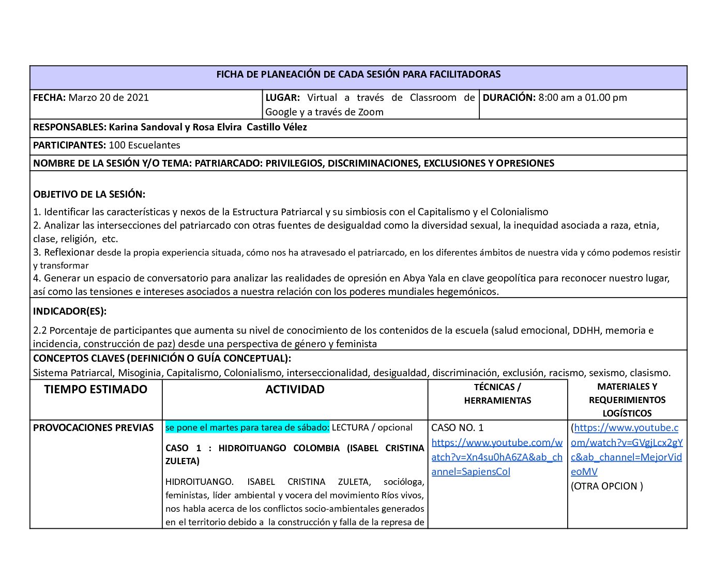728x563 pixels.
Task: Click the 'LECTURA / opcional' text
Action: point(372,427)
